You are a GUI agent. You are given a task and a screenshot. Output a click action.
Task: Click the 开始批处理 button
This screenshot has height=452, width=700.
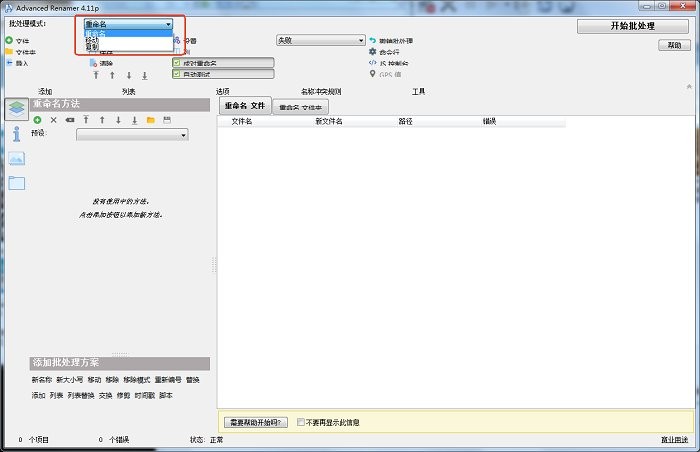coord(632,26)
